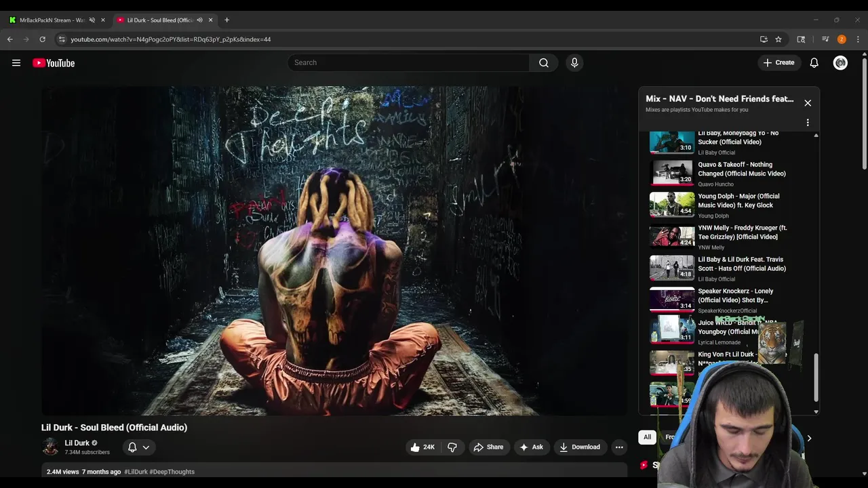This screenshot has width=868, height=488.
Task: Open the account avatar menu
Action: 840,62
